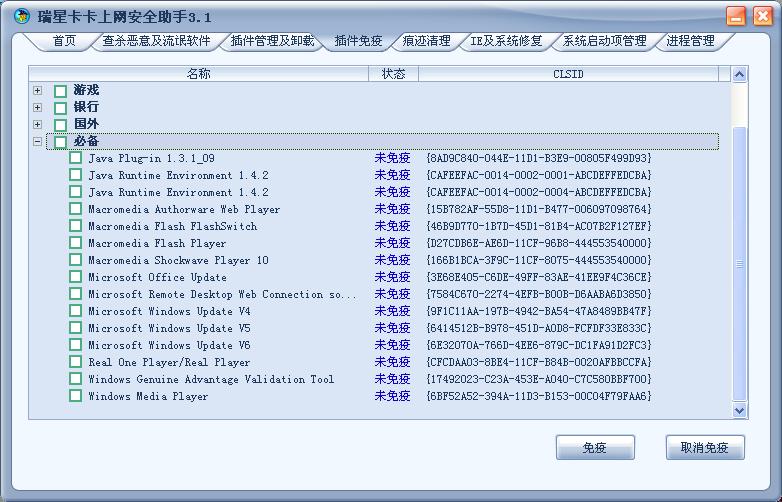Screen dimensions: 782x502
Task: Select Microsoft Office Update row text
Action: 158,277
